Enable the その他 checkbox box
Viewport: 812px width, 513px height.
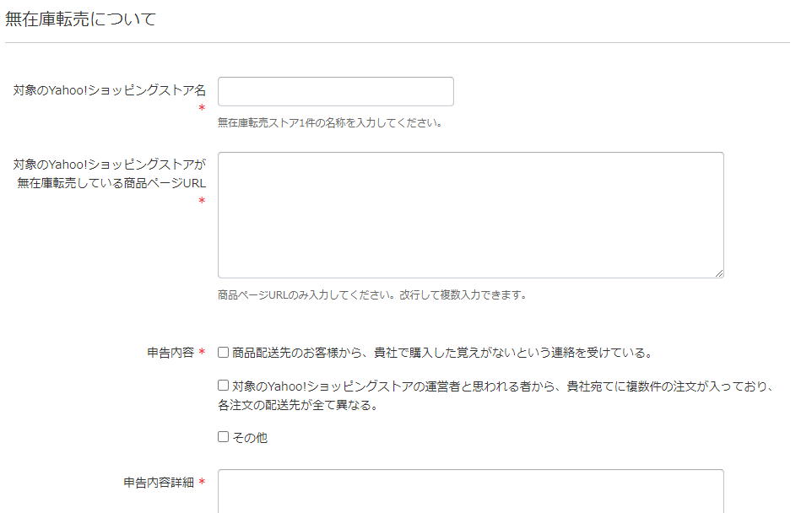pyautogui.click(x=223, y=437)
